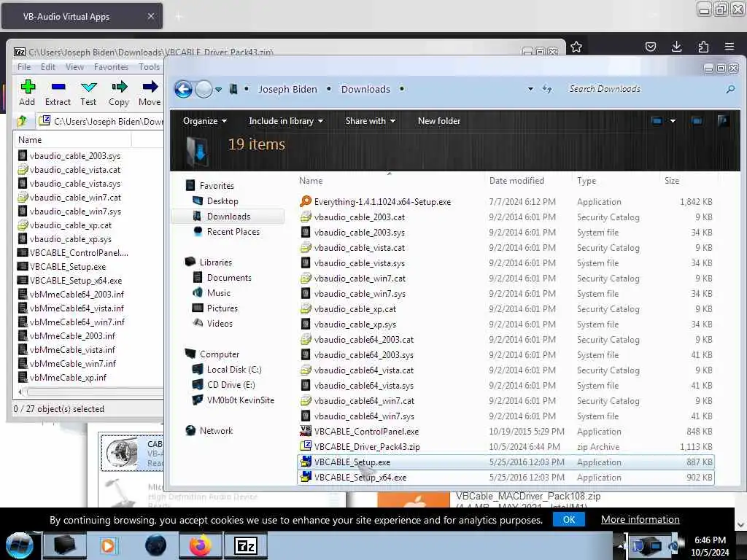The height and width of the screenshot is (560, 747).
Task: Switch to 7-Zip on the taskbar
Action: (246, 545)
